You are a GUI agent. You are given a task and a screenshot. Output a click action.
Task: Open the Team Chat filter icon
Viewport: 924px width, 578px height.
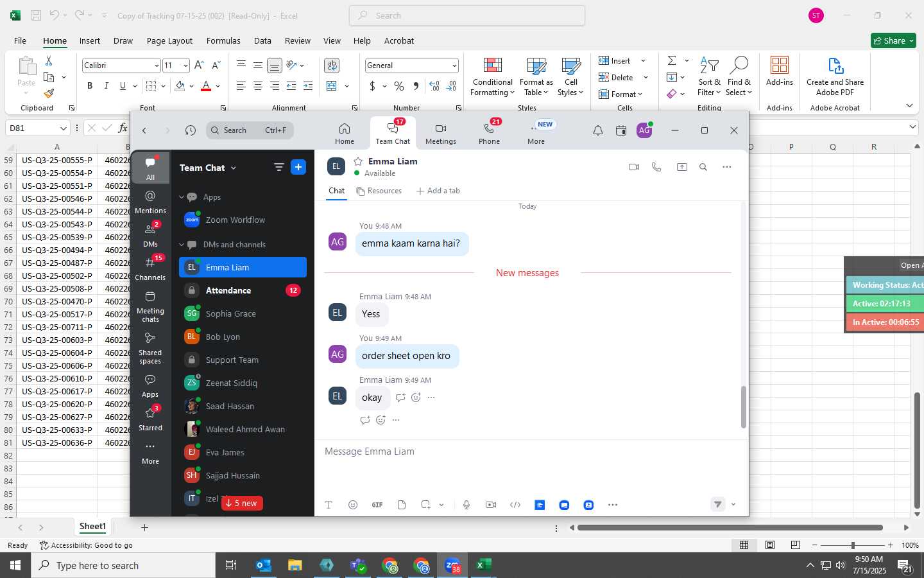pos(278,167)
